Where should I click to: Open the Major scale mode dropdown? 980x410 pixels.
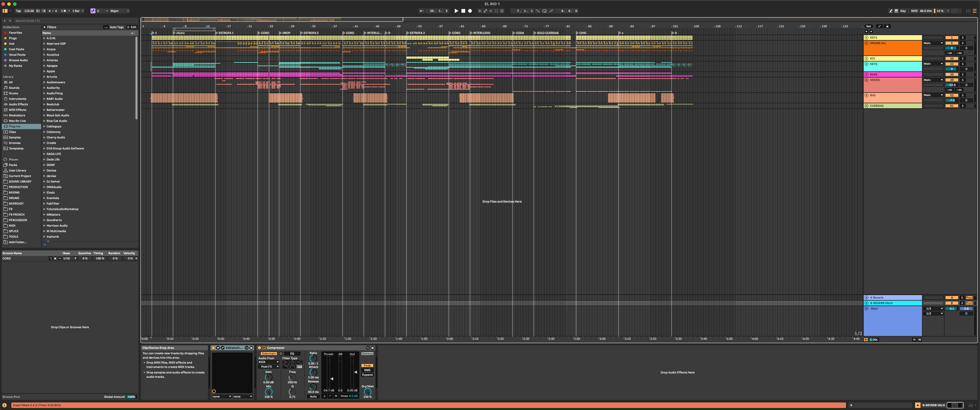pos(119,11)
